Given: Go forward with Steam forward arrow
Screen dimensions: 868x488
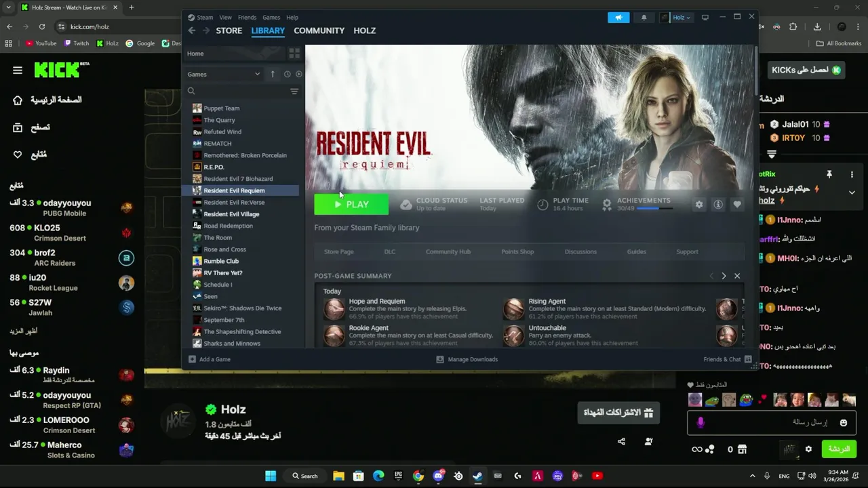Looking at the screenshot, I should [x=206, y=30].
